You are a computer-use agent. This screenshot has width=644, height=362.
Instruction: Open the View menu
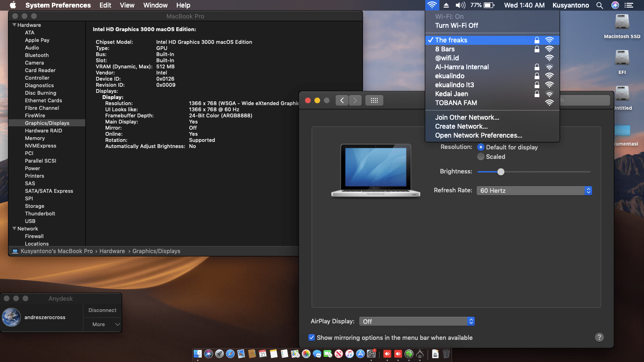tap(127, 5)
